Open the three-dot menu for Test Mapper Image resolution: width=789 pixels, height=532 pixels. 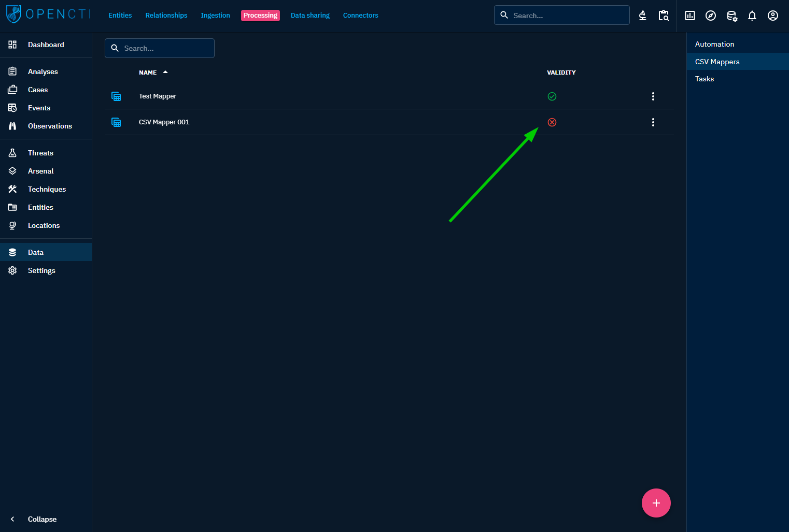[653, 96]
